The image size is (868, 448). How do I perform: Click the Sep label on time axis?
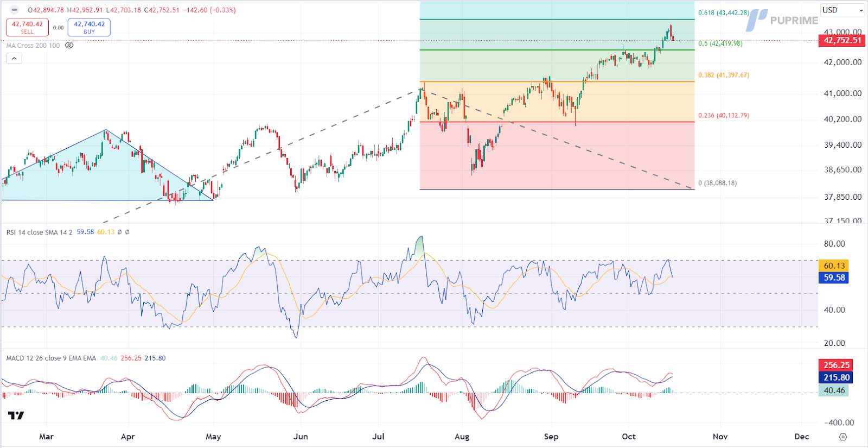coord(551,437)
